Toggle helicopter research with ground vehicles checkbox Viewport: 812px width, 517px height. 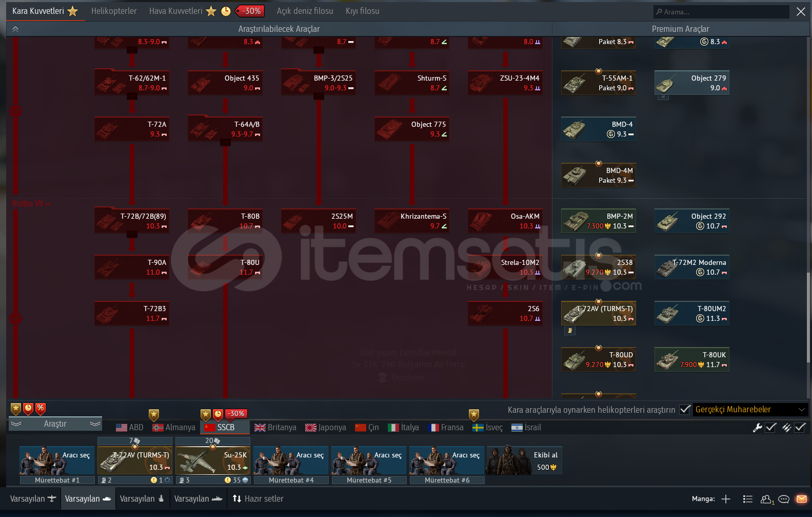tap(685, 409)
